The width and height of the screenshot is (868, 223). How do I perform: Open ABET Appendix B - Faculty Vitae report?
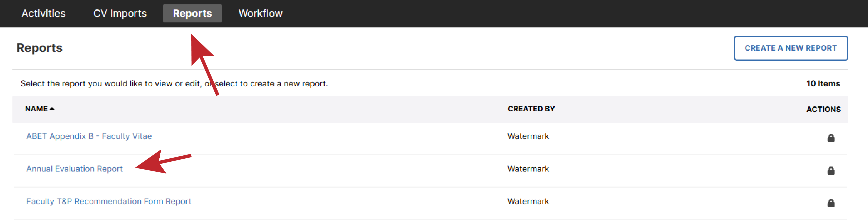pos(89,136)
